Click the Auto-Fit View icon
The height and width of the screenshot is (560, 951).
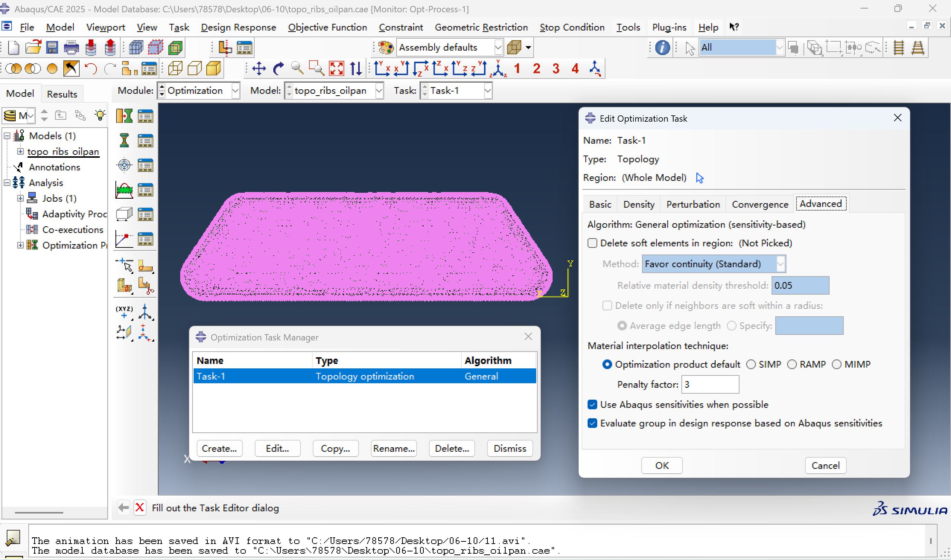[x=336, y=69]
